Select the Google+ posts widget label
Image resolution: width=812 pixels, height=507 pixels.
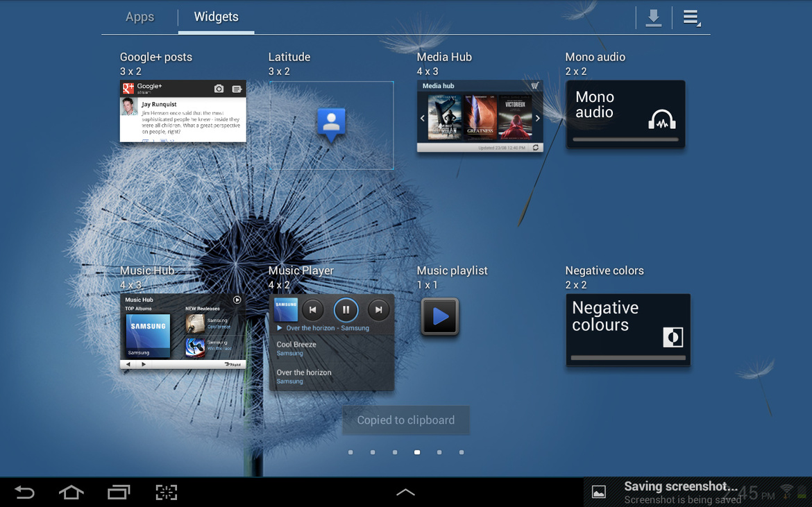tap(156, 57)
